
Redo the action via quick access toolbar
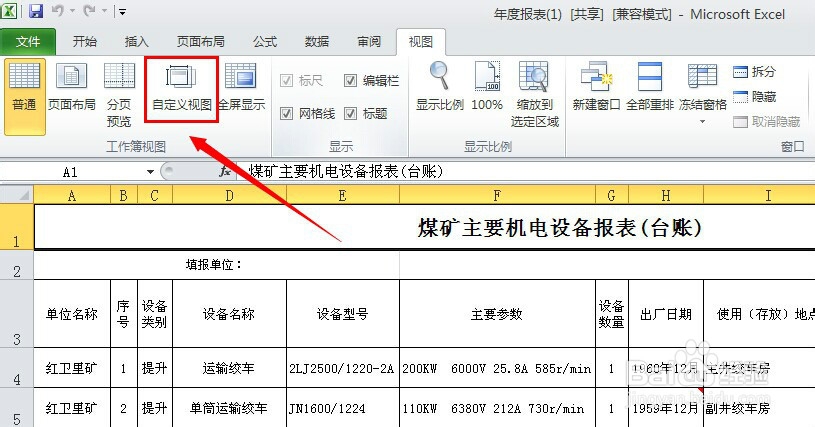(89, 11)
